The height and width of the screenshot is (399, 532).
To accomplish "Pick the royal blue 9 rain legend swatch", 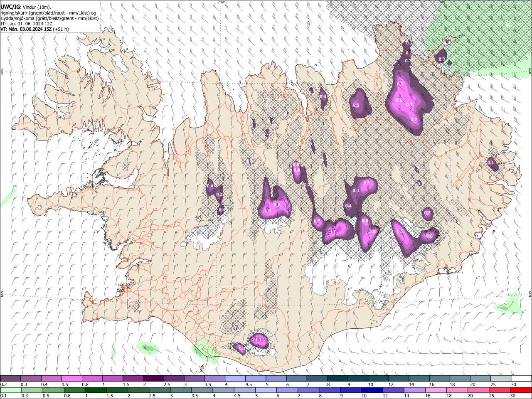I will click(351, 390).
